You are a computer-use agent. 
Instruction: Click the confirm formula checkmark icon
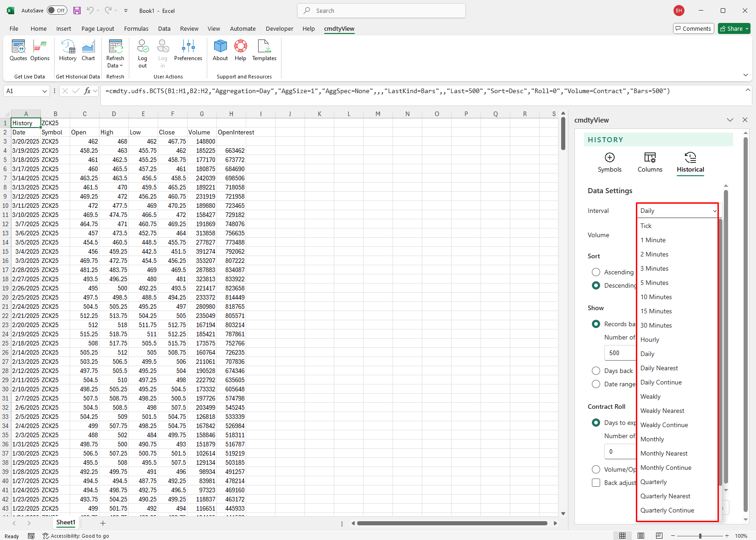coord(76,91)
